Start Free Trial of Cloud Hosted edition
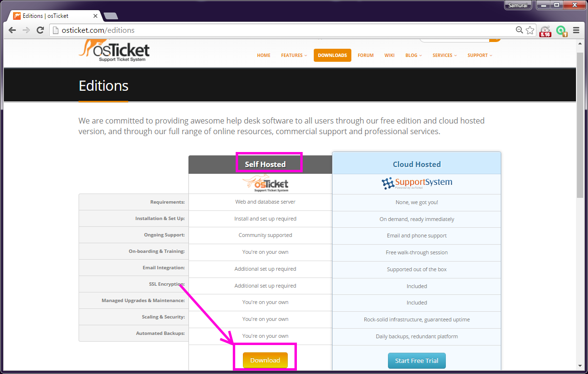The height and width of the screenshot is (374, 588). [x=416, y=360]
